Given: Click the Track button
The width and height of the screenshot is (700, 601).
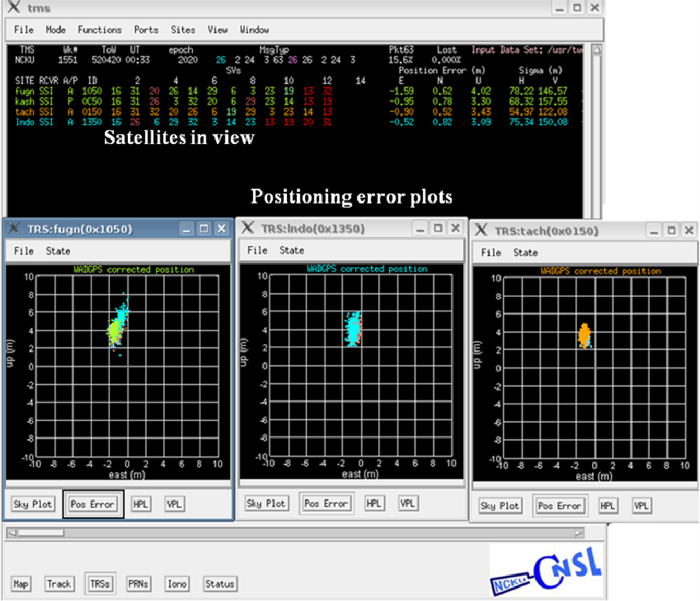Looking at the screenshot, I should pyautogui.click(x=59, y=584).
